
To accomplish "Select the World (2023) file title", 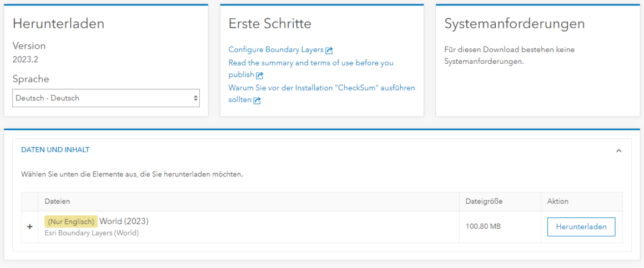I will 124,221.
